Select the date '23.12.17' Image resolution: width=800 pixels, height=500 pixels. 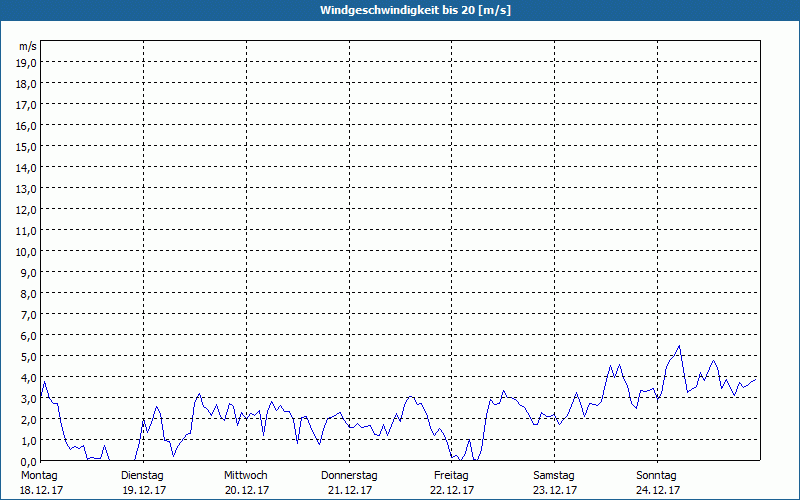(x=555, y=490)
